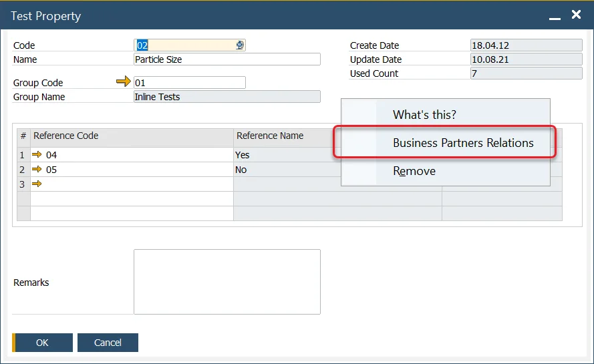Focus the Group Code input containing 01
The image size is (594, 364).
coord(189,83)
